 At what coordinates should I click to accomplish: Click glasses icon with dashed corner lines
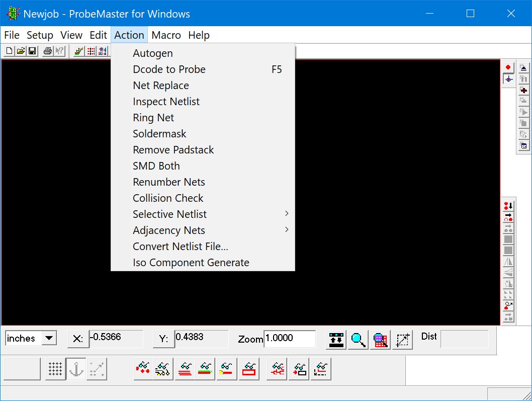point(321,369)
